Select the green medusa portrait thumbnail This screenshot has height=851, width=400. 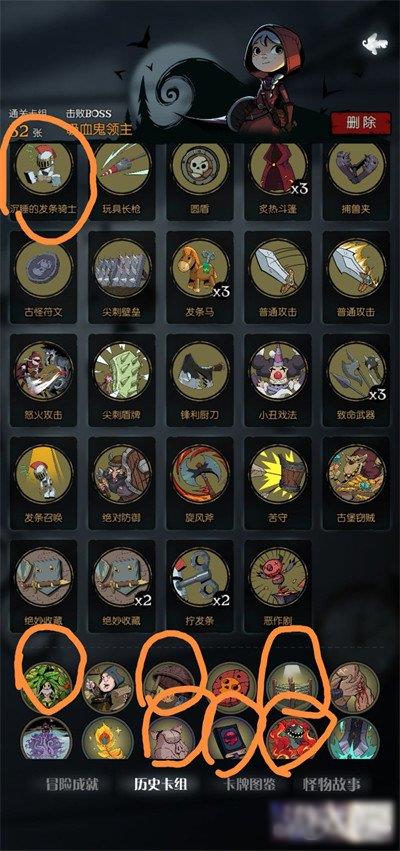pos(46,687)
